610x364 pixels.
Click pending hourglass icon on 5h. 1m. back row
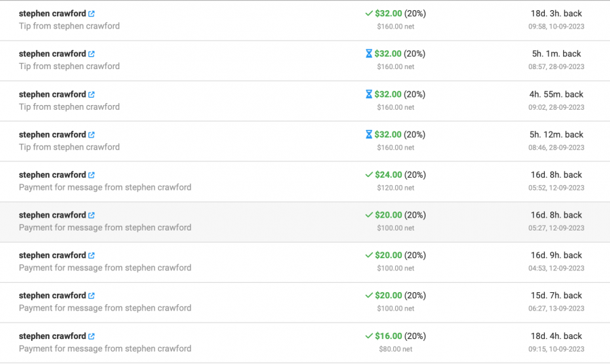pyautogui.click(x=369, y=54)
